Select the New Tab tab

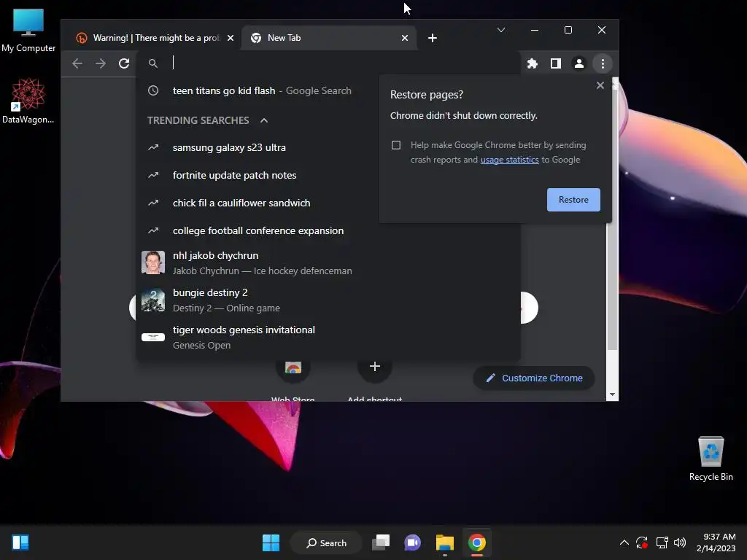pyautogui.click(x=329, y=38)
